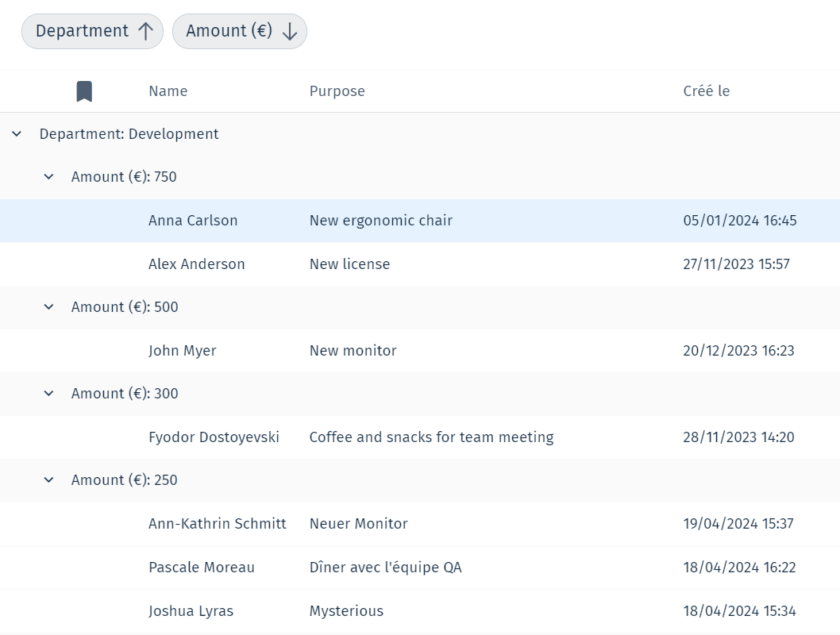The width and height of the screenshot is (840, 635).
Task: Click the 20/12/2023 16:23 date cell
Action: pyautogui.click(x=738, y=351)
